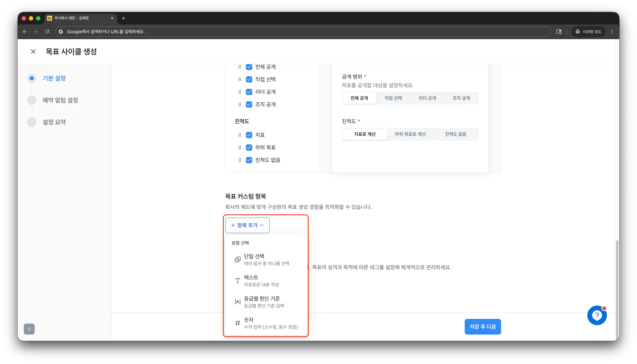Uncheck the 하위 목표 checkbox

[x=249, y=147]
